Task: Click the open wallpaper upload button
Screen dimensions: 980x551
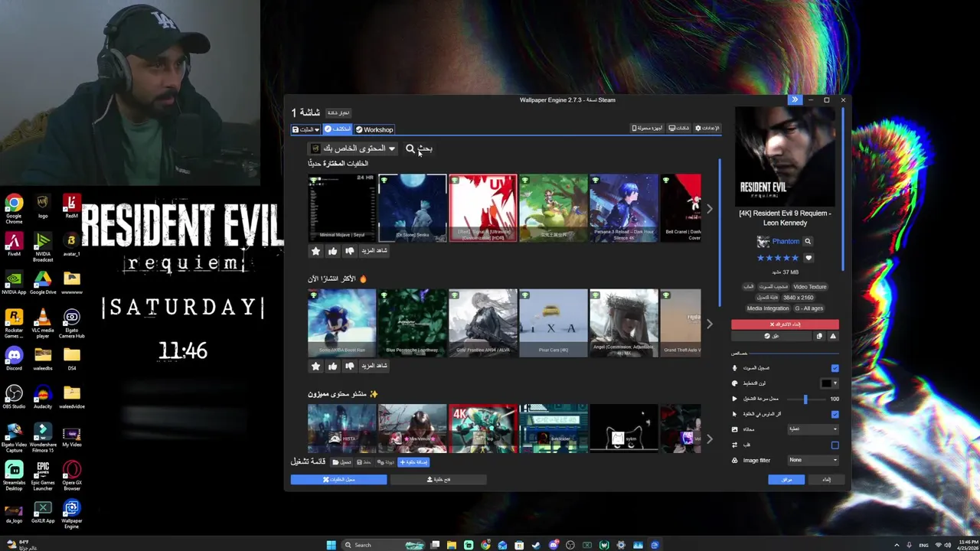Action: (x=438, y=480)
